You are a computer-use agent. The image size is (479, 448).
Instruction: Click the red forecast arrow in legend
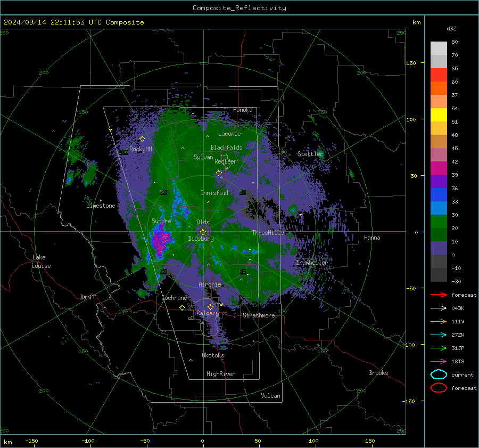(439, 295)
